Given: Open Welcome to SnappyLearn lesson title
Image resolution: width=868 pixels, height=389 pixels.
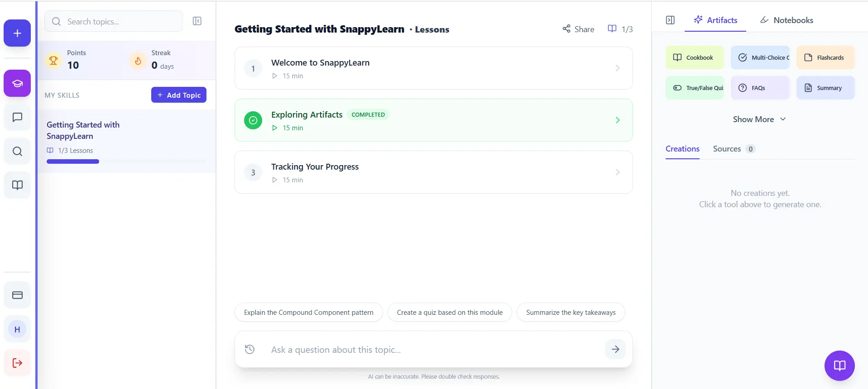Looking at the screenshot, I should [321, 63].
